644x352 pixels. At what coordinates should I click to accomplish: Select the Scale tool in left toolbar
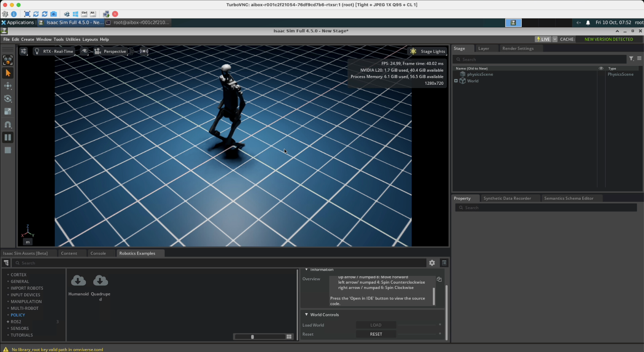tap(8, 111)
